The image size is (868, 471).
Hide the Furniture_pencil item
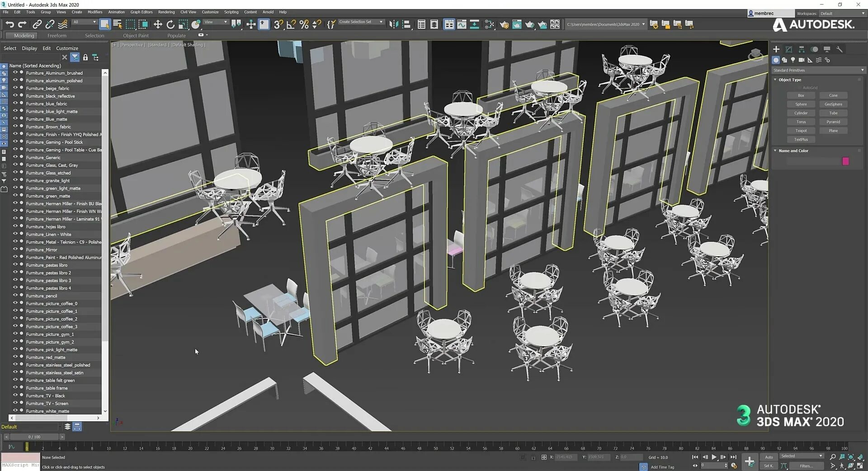coord(15,295)
